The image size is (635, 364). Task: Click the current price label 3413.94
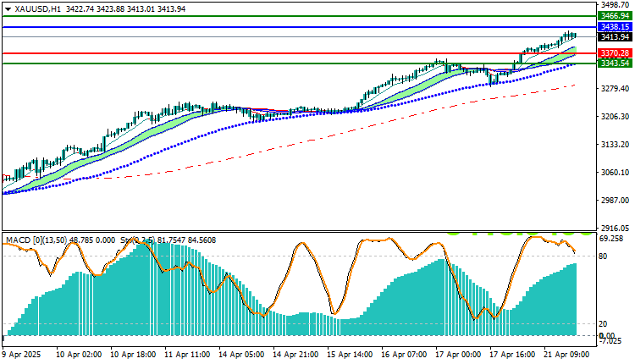click(615, 37)
